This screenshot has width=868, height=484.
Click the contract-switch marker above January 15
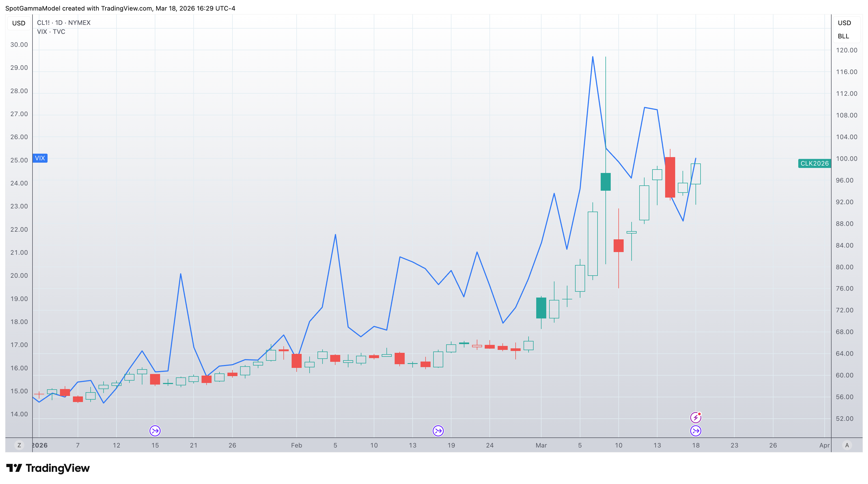pos(155,431)
